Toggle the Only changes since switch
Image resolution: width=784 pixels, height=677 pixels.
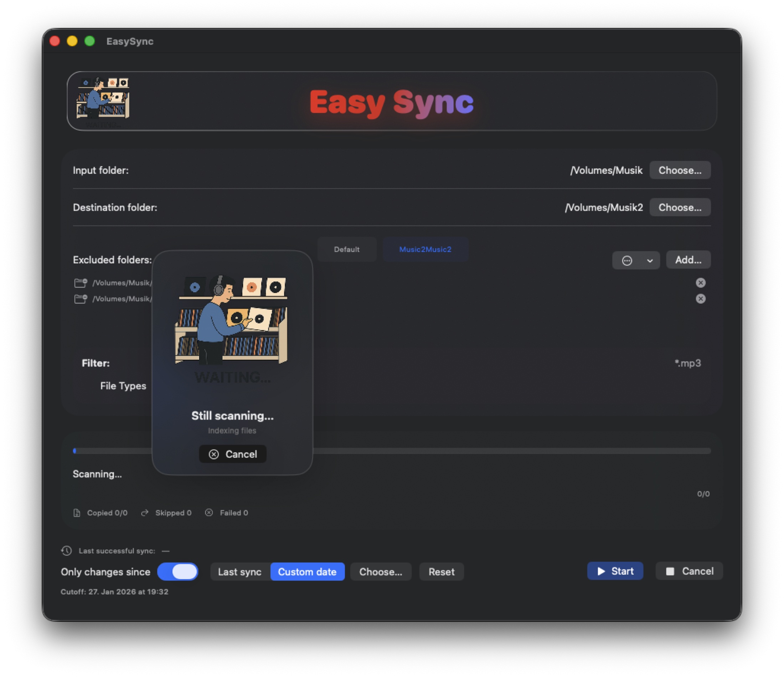click(x=177, y=572)
